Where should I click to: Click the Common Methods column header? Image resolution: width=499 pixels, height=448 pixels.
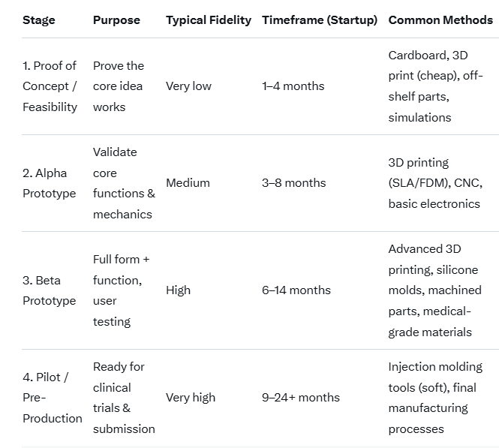pyautogui.click(x=440, y=20)
